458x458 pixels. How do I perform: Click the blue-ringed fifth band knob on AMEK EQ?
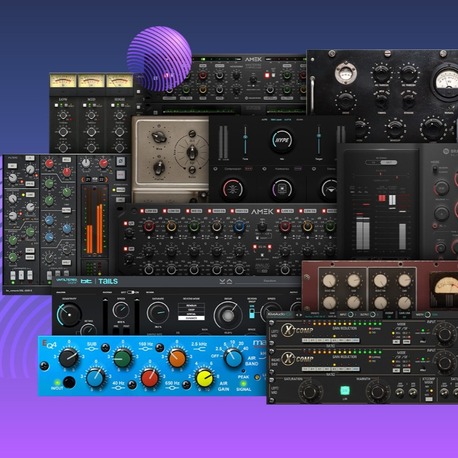pos(239,226)
